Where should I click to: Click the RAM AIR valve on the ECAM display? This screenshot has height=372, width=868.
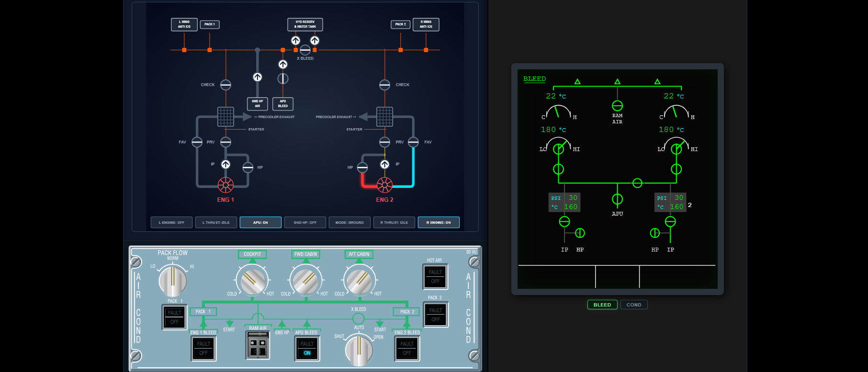click(x=618, y=106)
